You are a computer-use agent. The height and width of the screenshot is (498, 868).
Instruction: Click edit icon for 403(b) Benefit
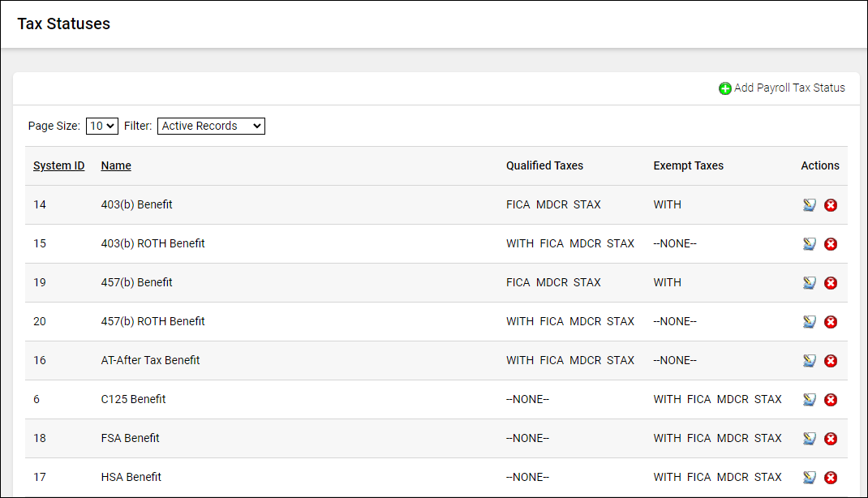click(809, 205)
